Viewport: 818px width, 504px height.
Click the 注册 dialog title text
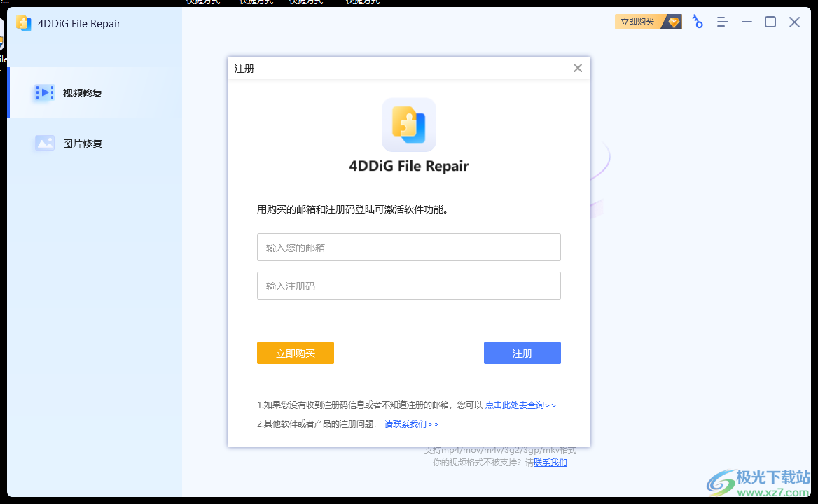coord(244,69)
